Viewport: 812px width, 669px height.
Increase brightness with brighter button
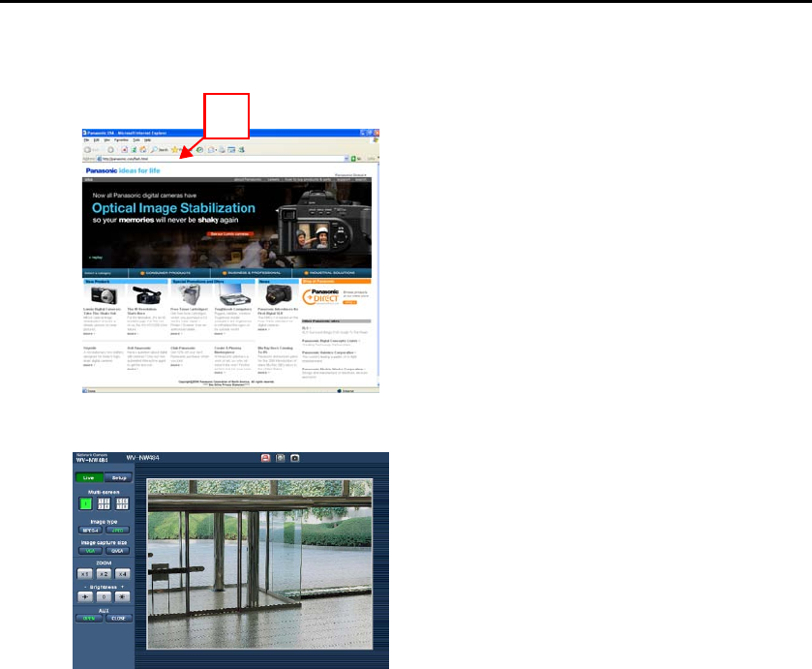point(122,597)
